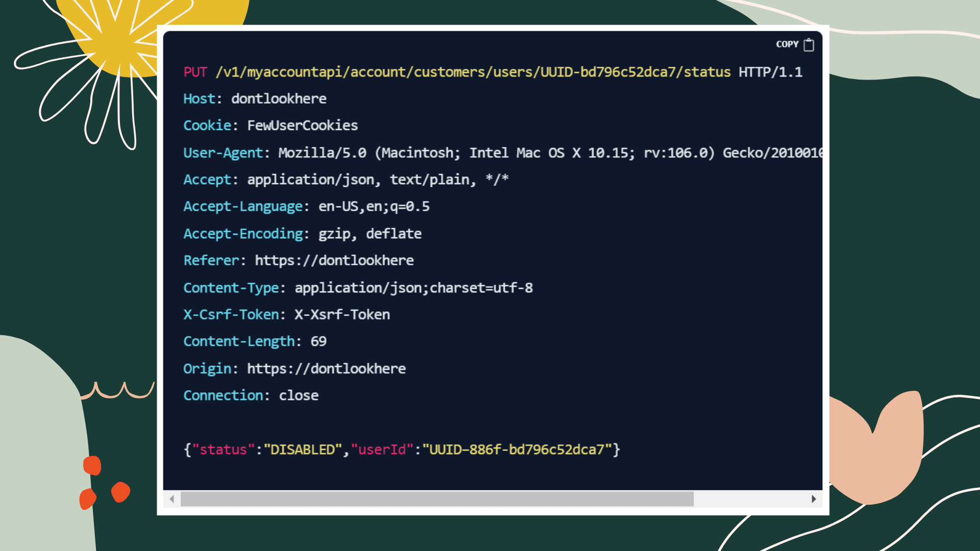
Task: Click the FewUserCookies cookie value
Action: 302,126
